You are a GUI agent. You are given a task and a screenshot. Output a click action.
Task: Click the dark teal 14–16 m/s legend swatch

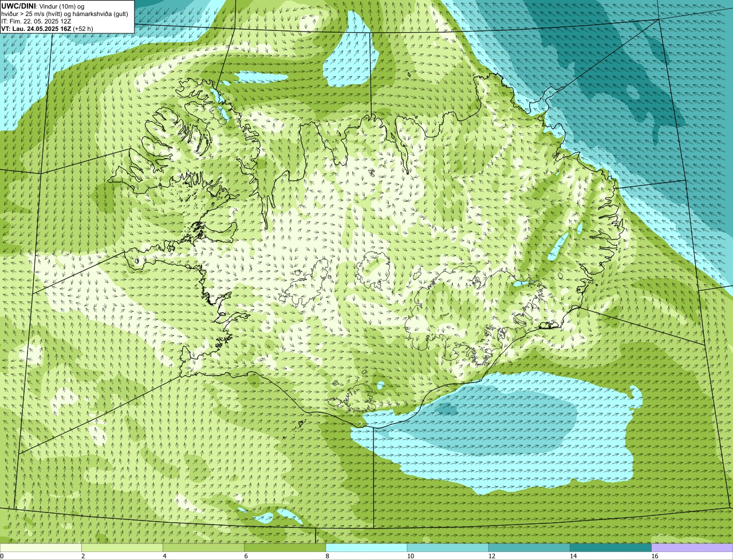pyautogui.click(x=610, y=548)
